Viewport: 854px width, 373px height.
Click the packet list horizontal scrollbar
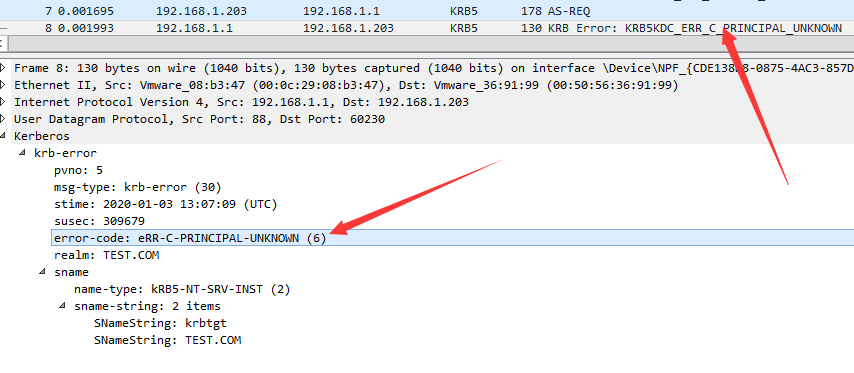coord(430,44)
